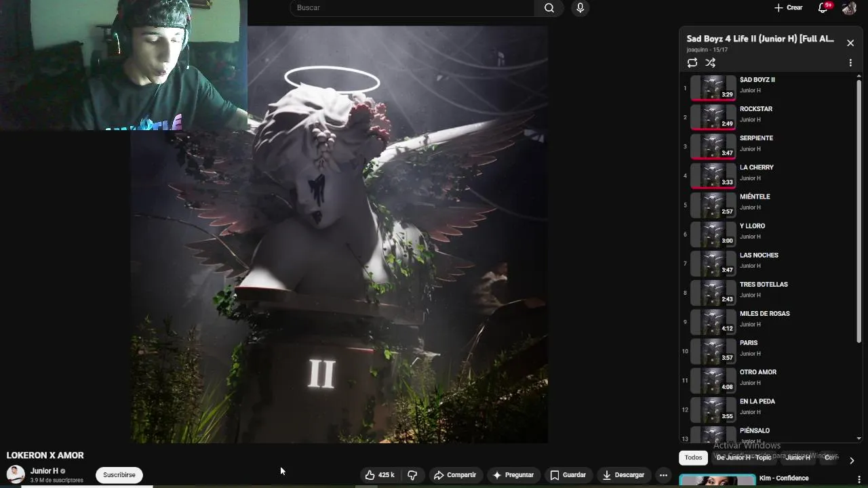Open the LA CHERRY thumbnail
The image size is (868, 488).
pyautogui.click(x=713, y=176)
